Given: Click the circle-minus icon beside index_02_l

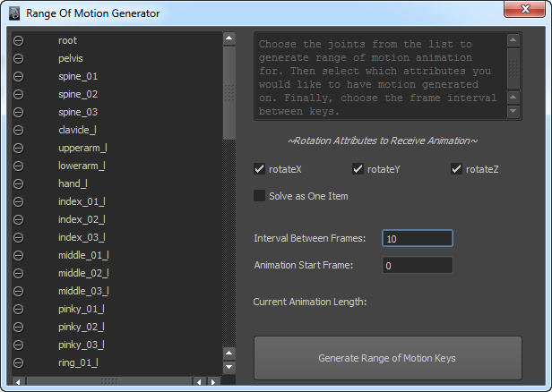Looking at the screenshot, I should click(x=18, y=220).
